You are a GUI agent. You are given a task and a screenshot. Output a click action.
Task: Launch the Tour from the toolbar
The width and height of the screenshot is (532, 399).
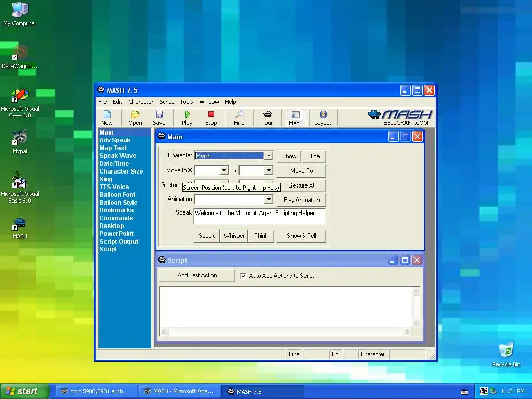(267, 117)
